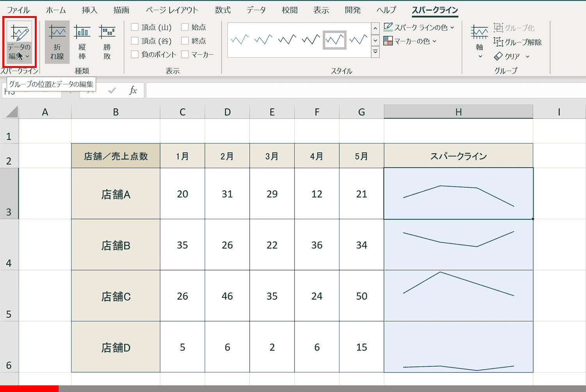Switch to the 数式 tab
The image size is (586, 392).
point(223,10)
